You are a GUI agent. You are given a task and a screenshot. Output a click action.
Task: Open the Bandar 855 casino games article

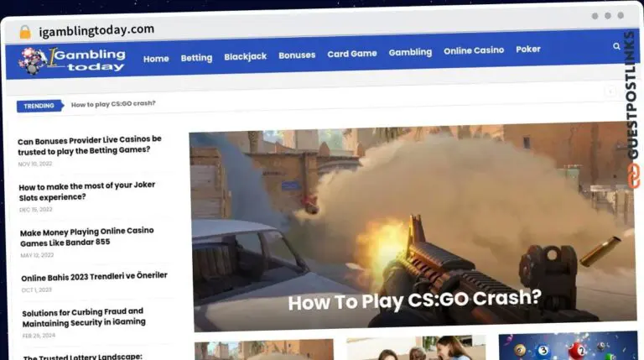pyautogui.click(x=87, y=236)
